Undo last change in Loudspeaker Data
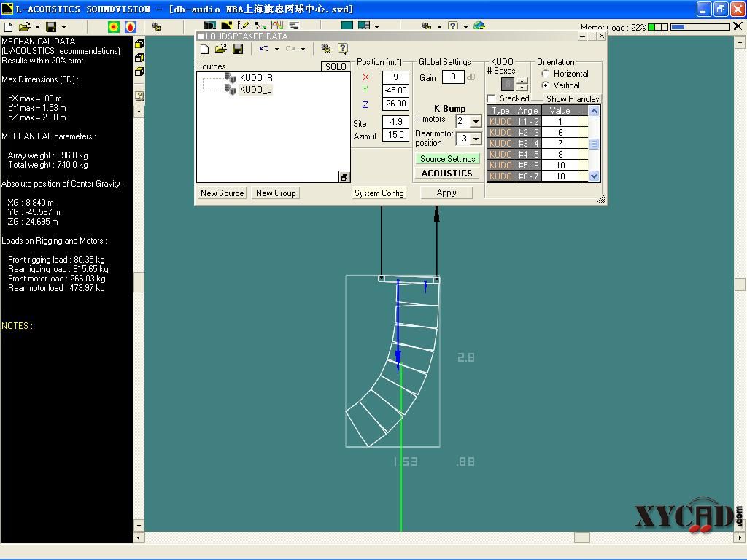 264,49
